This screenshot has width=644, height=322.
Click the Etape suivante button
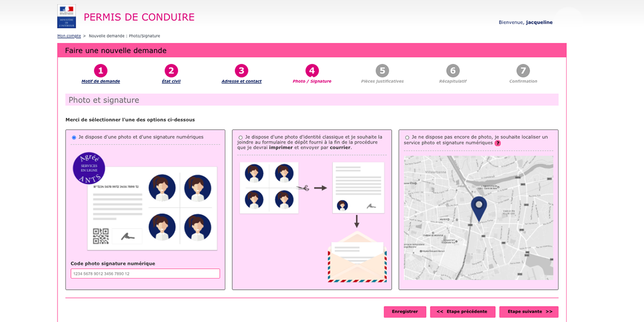pos(529,311)
